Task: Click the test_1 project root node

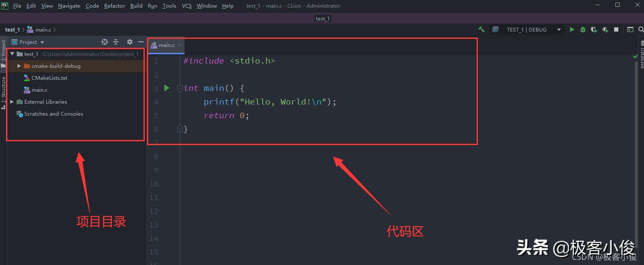Action: (31, 54)
